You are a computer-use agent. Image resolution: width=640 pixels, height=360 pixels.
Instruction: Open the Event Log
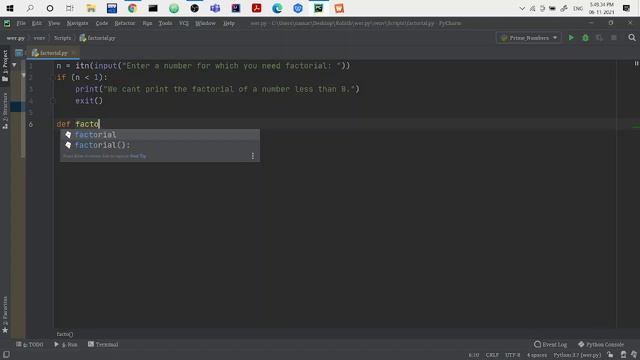pyautogui.click(x=550, y=344)
